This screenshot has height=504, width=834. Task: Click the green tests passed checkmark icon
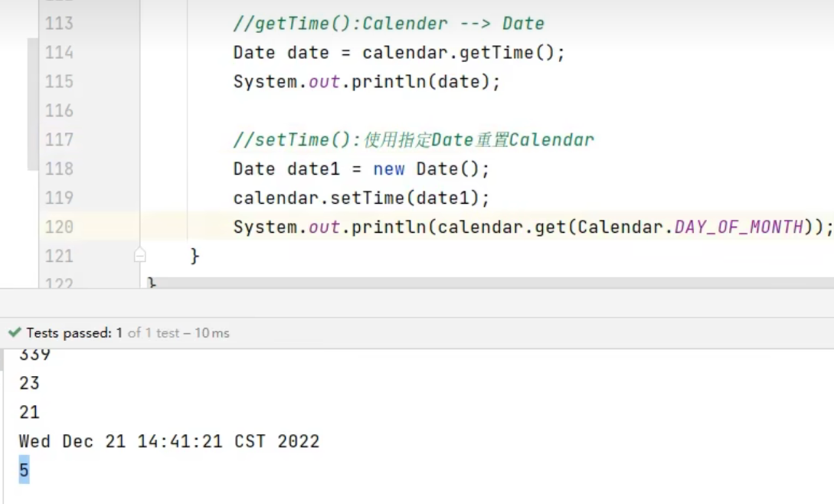point(15,332)
